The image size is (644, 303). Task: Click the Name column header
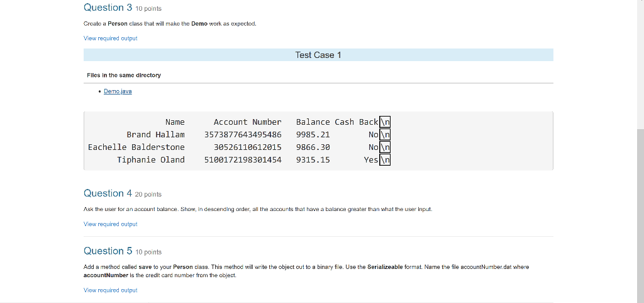(175, 122)
